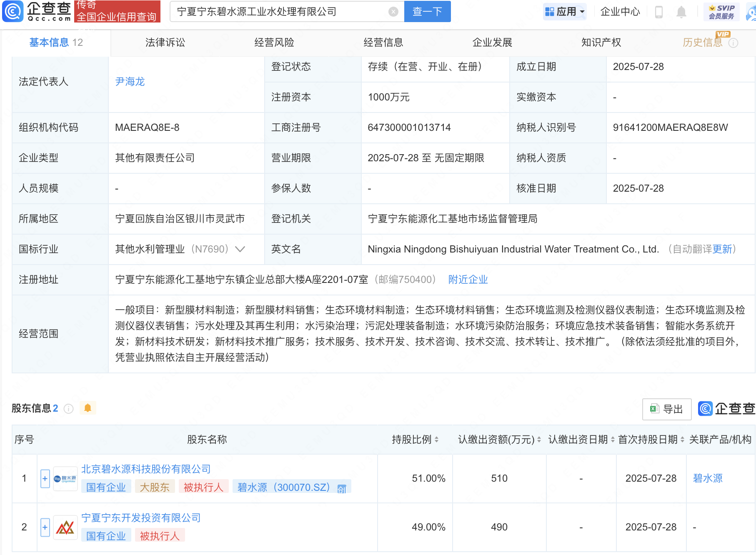
Task: Sort by 首次持股日期 column arrows
Action: [682, 440]
